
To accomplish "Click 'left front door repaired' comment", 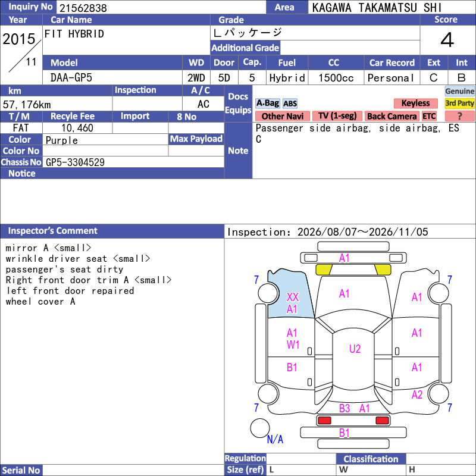I will pyautogui.click(x=70, y=291).
